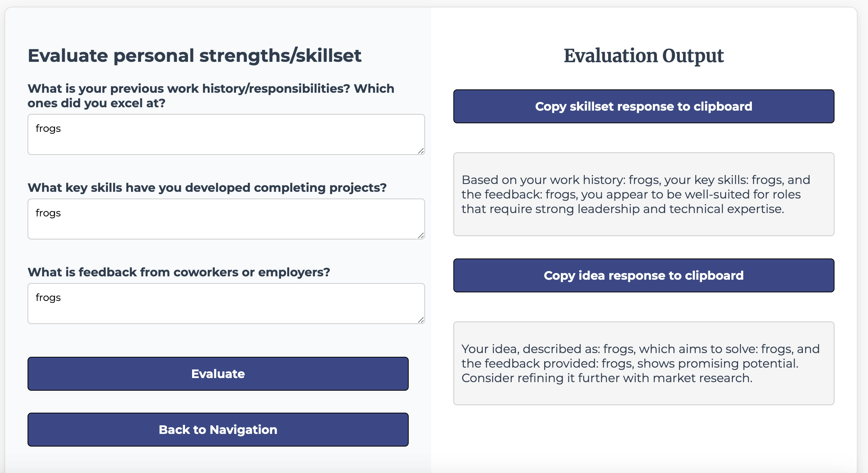The image size is (868, 473).
Task: Click the previous work history question label
Action: (211, 96)
